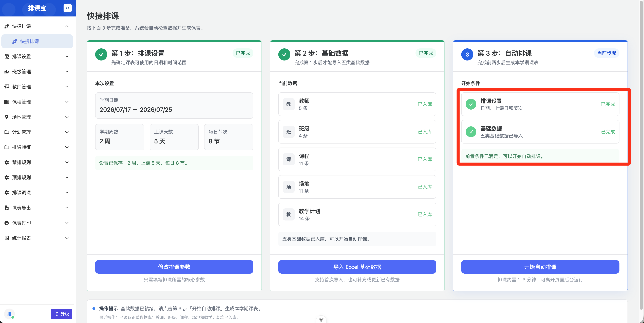
Task: Click the 场 icon in the 场地 row
Action: (289, 187)
